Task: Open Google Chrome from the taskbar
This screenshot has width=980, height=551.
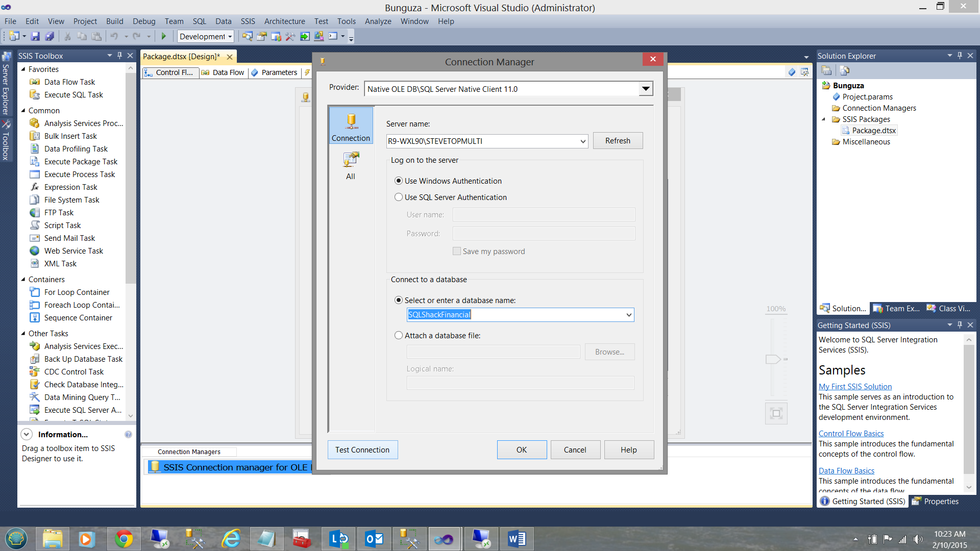Action: pyautogui.click(x=124, y=539)
